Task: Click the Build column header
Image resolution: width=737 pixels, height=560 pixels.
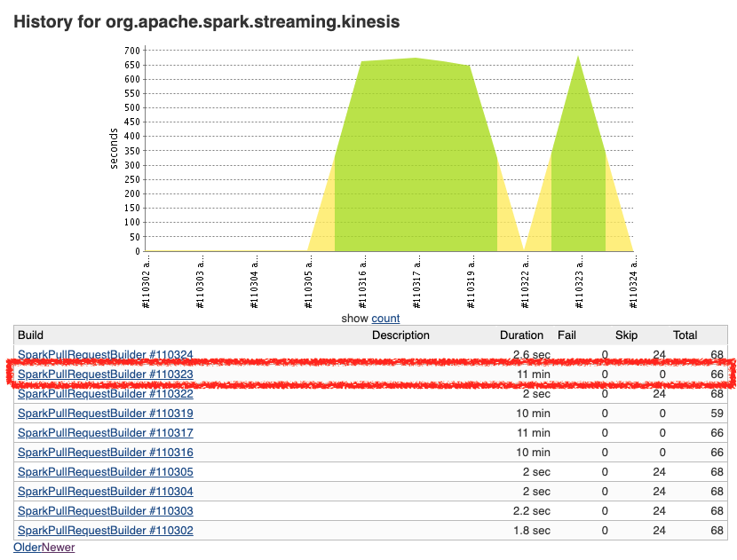Action: point(30,335)
